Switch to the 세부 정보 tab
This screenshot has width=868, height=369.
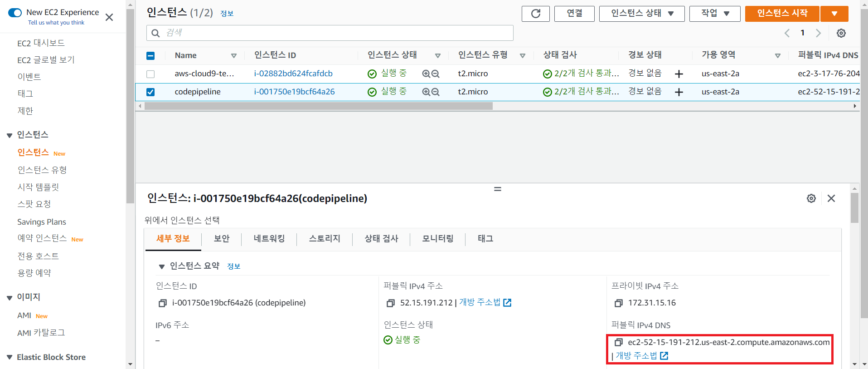173,239
